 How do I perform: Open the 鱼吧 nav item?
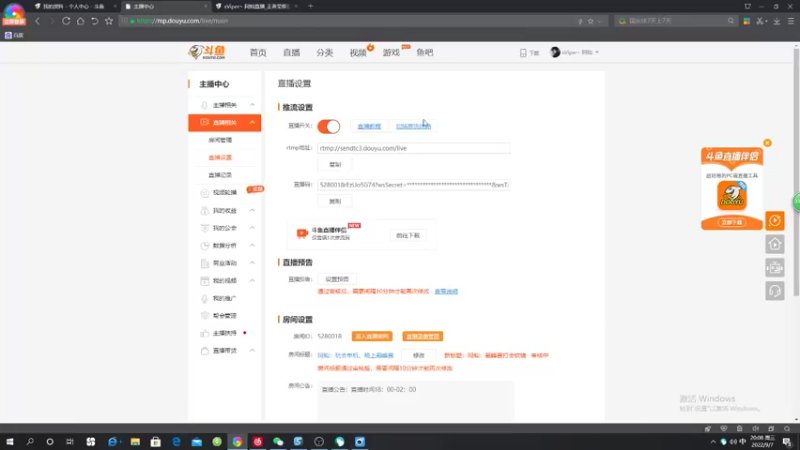pos(424,53)
